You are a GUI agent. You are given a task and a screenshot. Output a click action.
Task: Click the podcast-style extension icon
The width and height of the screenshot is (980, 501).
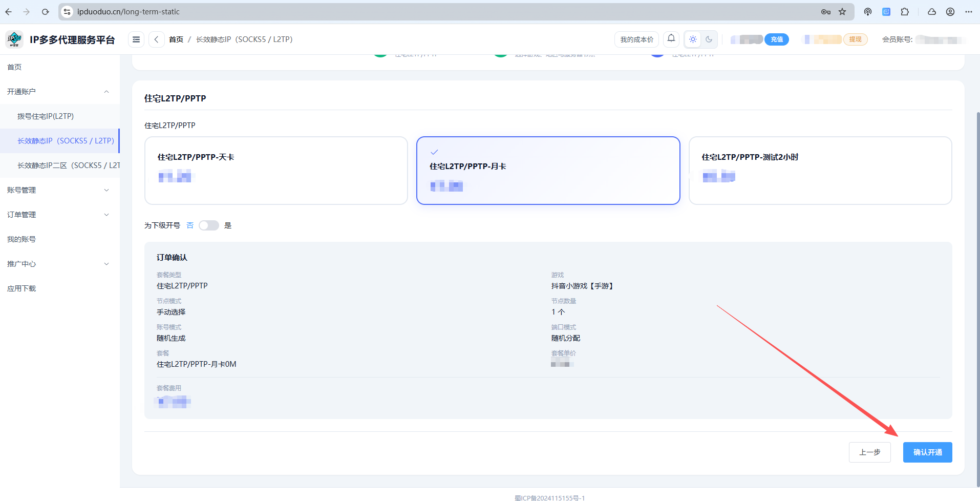click(868, 12)
